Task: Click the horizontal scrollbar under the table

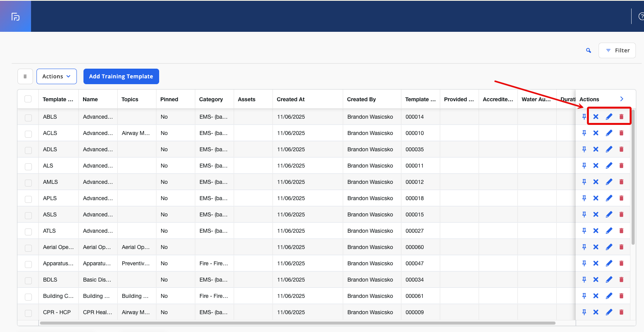Action: coord(297,323)
